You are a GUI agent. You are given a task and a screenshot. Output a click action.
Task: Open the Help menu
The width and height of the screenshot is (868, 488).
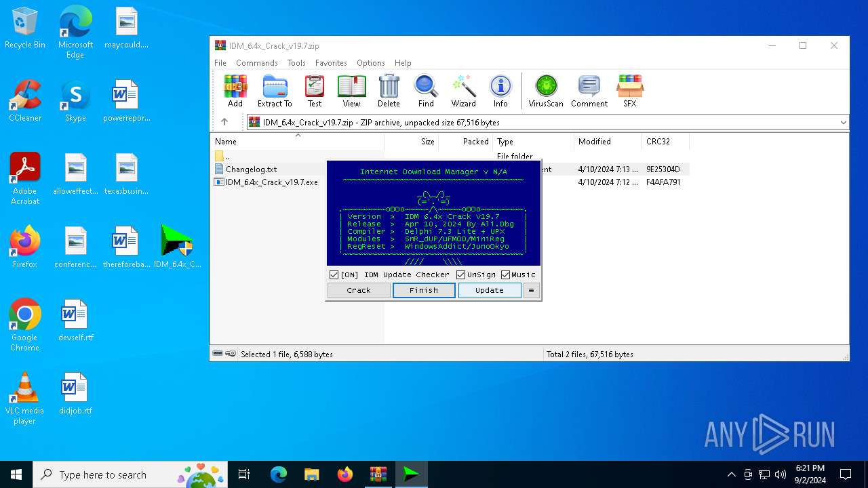[x=403, y=63]
